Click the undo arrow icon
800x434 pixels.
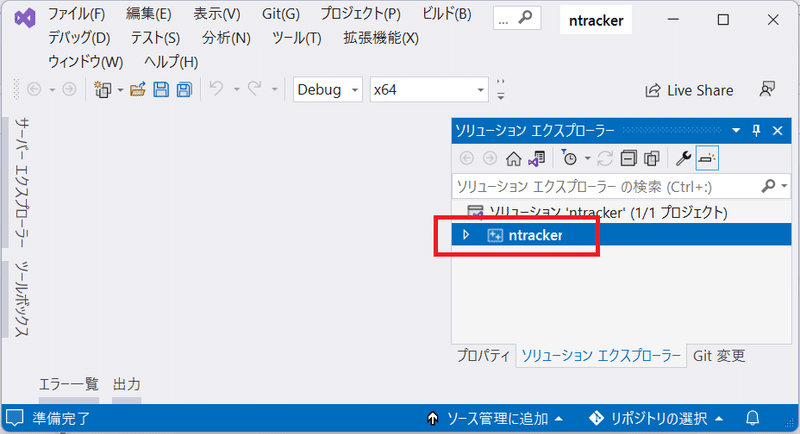click(216, 89)
